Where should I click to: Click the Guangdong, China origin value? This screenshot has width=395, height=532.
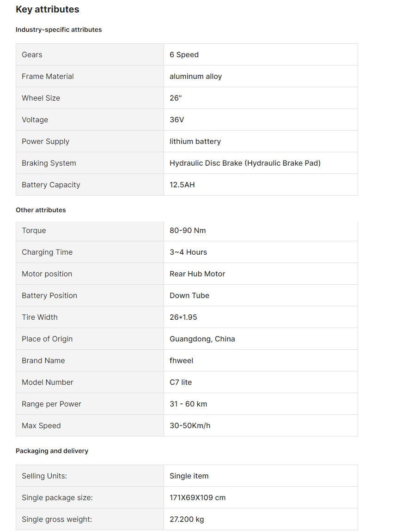[x=202, y=339]
